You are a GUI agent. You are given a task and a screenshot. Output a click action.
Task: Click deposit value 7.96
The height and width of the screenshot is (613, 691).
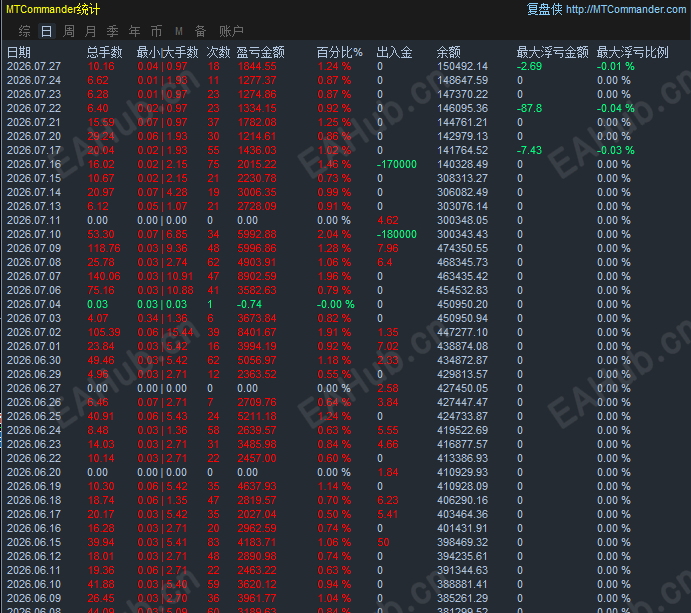tap(388, 249)
